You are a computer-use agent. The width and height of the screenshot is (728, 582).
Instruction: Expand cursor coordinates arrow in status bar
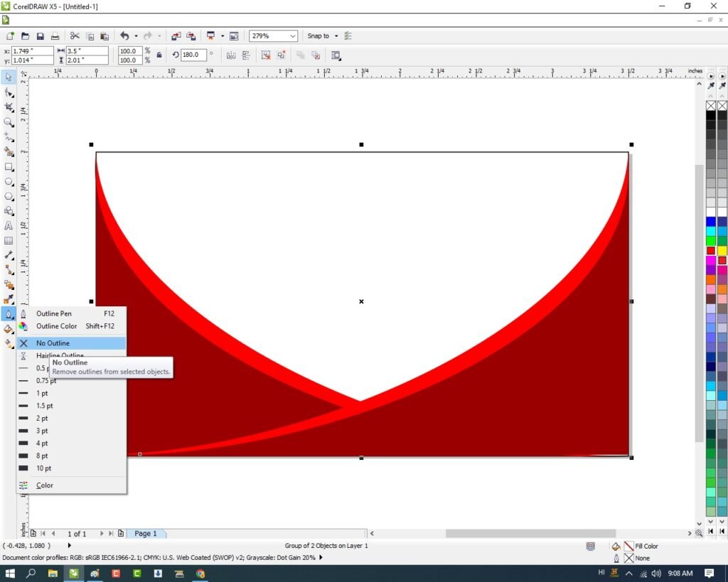pyautogui.click(x=70, y=545)
